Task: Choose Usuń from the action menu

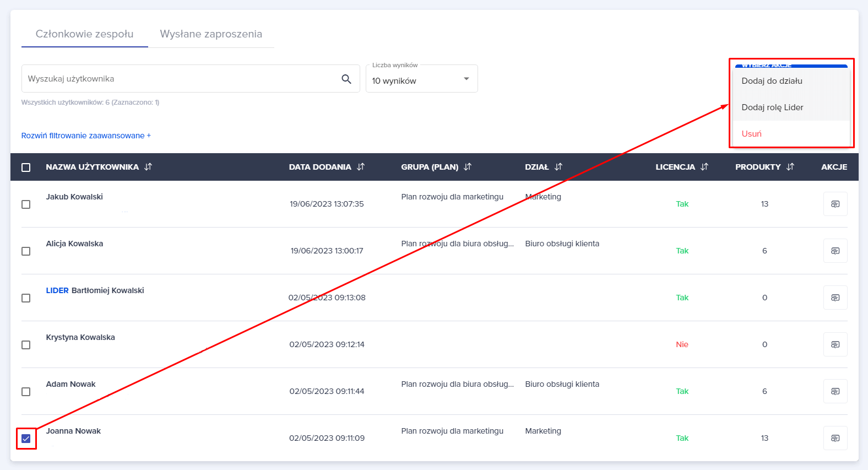Action: (x=751, y=134)
